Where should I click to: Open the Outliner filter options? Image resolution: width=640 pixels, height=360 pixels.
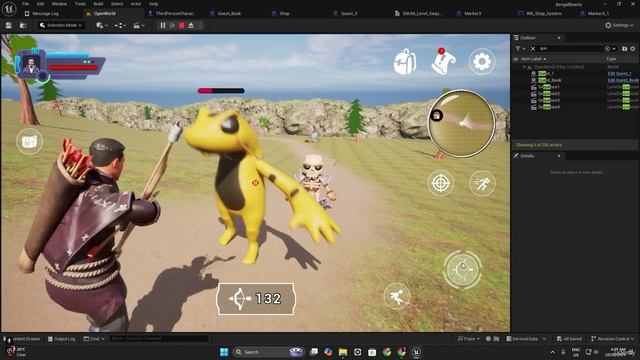[520, 49]
